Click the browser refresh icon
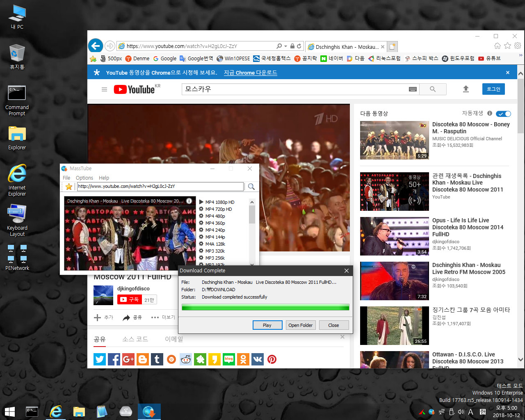The height and width of the screenshot is (420, 525). click(x=299, y=46)
